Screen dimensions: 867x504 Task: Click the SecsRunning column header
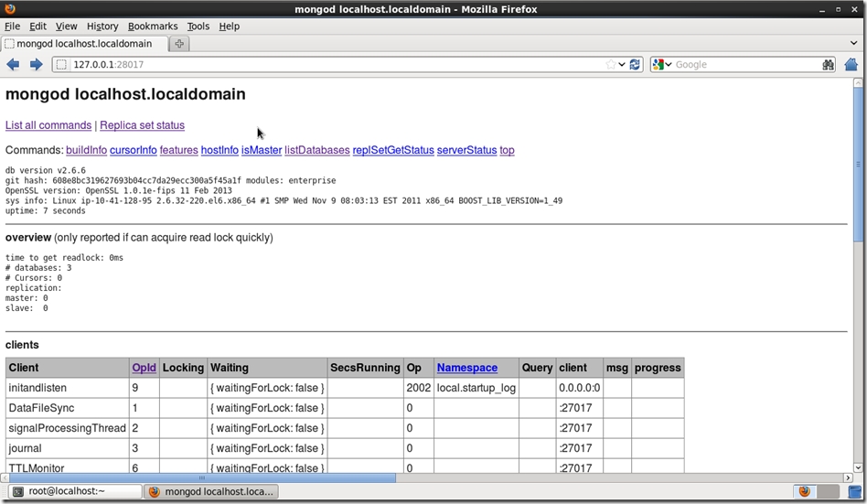365,368
